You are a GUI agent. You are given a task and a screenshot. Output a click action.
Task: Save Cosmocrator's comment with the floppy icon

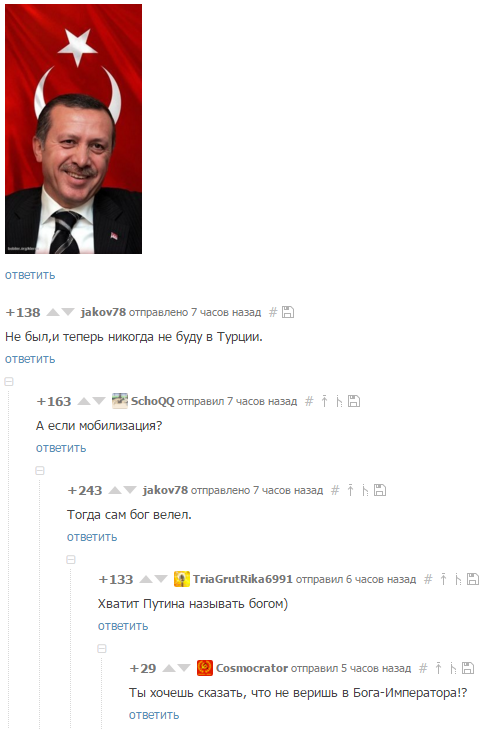click(x=468, y=668)
